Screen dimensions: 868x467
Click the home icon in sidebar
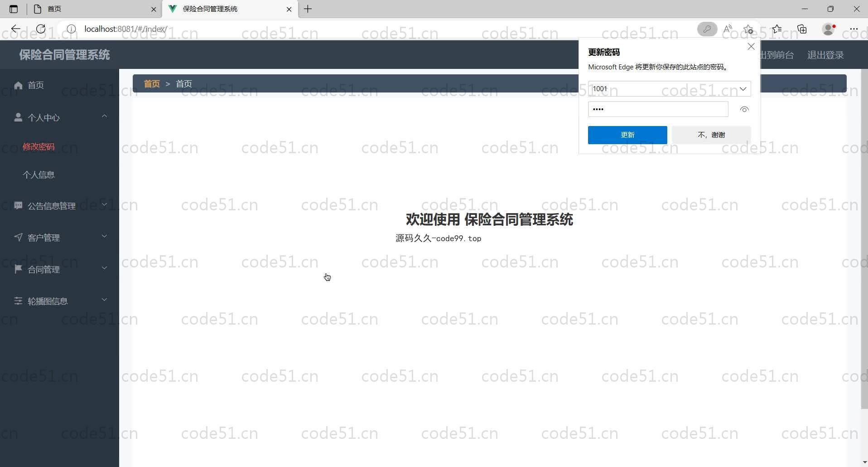coord(18,85)
